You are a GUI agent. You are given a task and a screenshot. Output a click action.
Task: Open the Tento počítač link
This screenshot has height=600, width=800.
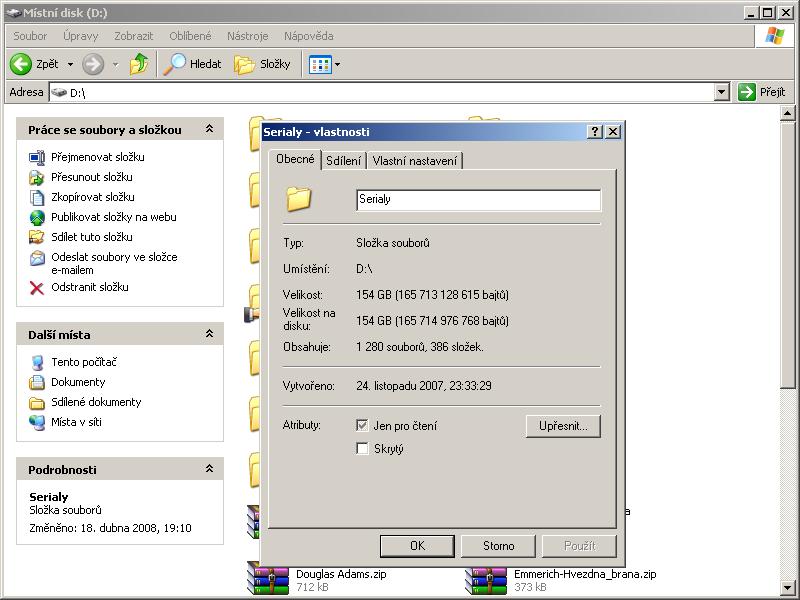84,362
